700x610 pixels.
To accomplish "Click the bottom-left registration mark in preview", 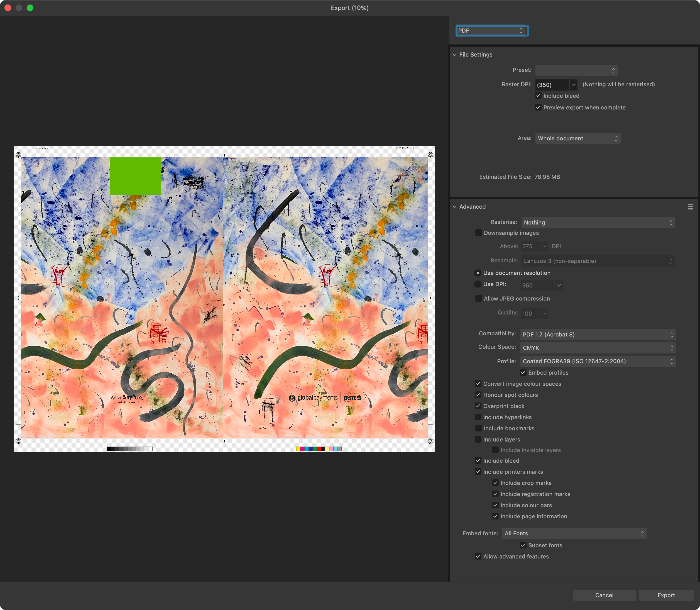I will [x=19, y=441].
